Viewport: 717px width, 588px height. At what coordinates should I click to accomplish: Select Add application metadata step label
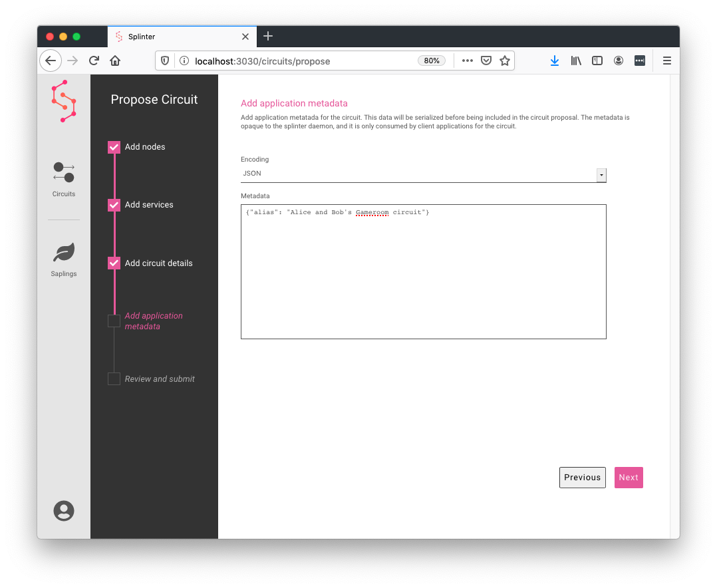tap(154, 321)
